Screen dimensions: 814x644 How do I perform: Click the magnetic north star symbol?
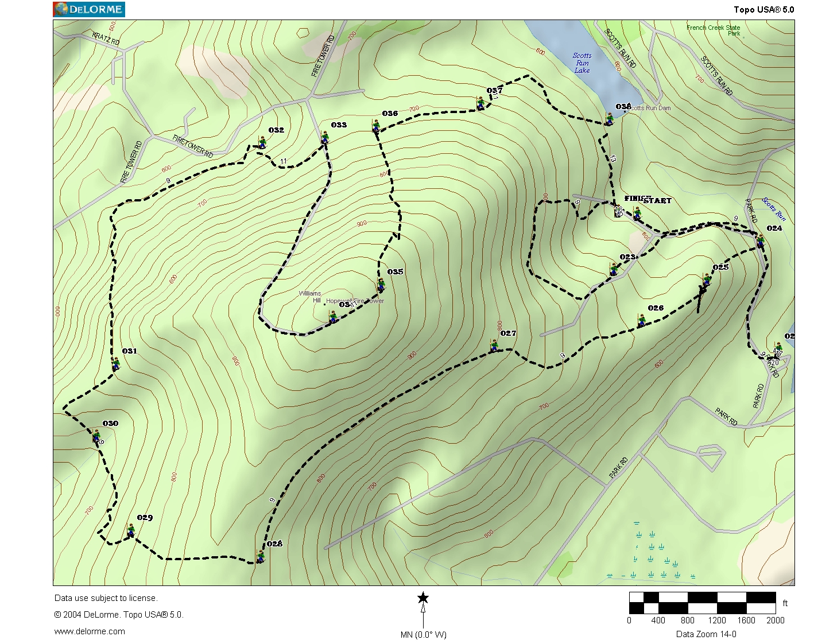[423, 598]
